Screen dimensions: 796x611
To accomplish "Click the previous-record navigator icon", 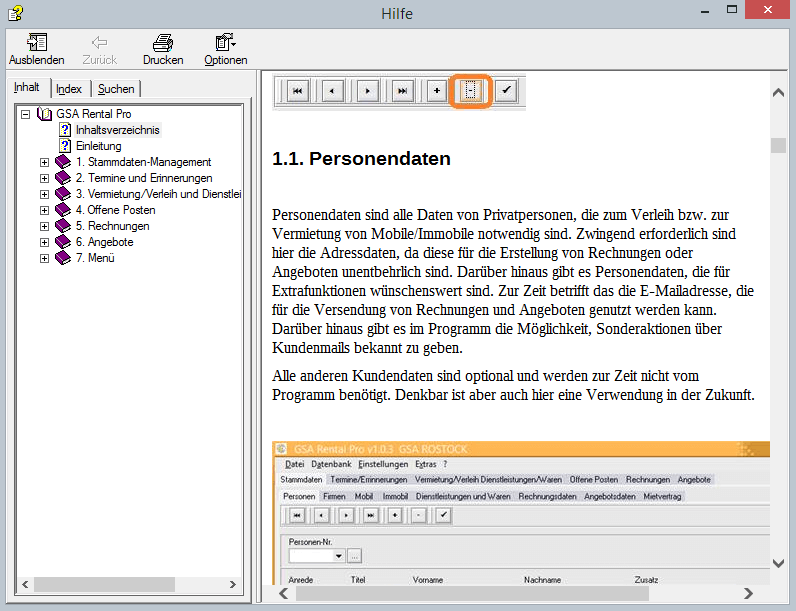I will tap(333, 91).
